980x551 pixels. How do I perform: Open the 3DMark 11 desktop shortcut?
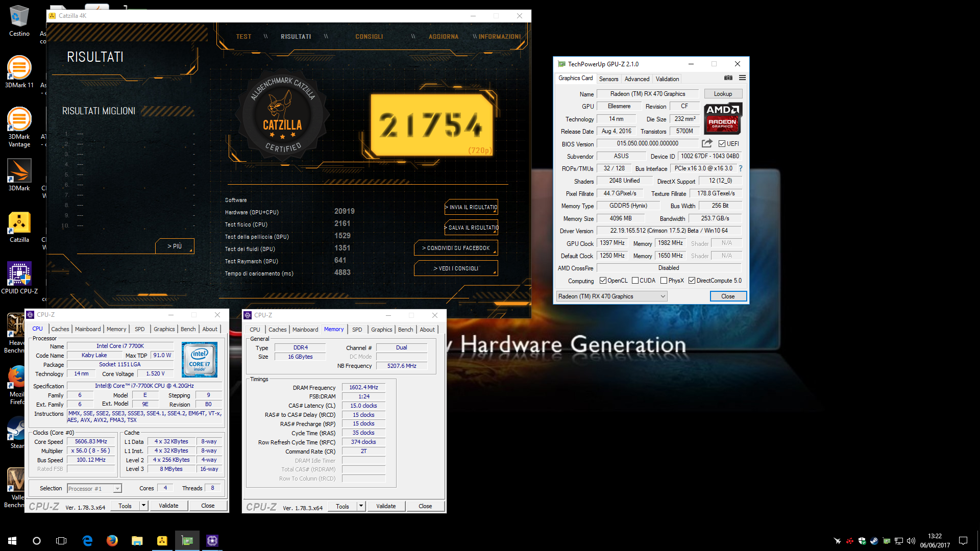click(x=19, y=71)
